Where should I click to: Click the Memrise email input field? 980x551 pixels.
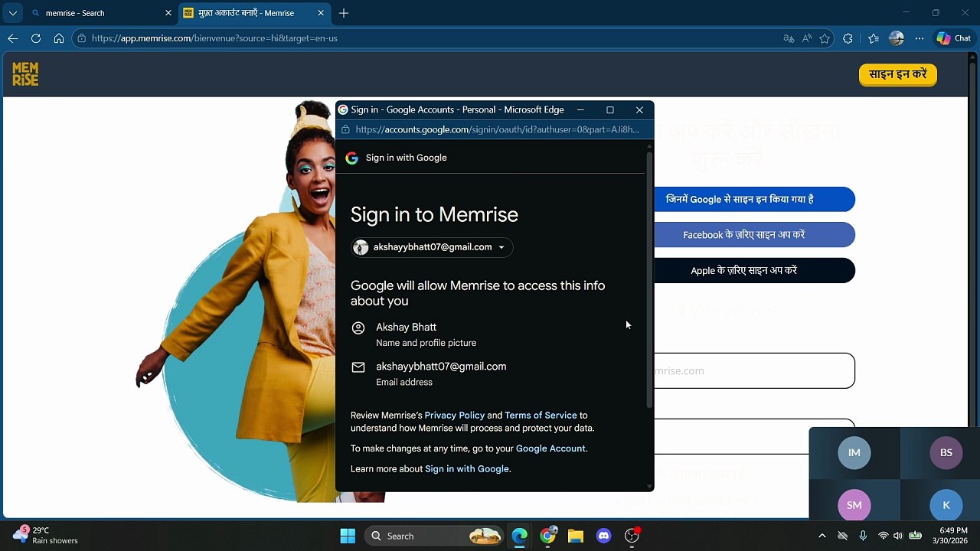(x=754, y=370)
